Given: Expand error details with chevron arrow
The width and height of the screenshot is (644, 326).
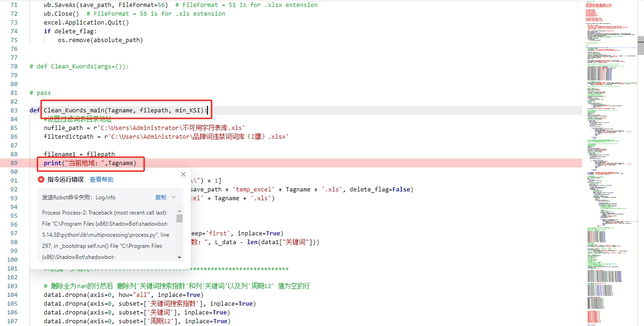Looking at the screenshot, I should pyautogui.click(x=174, y=197).
